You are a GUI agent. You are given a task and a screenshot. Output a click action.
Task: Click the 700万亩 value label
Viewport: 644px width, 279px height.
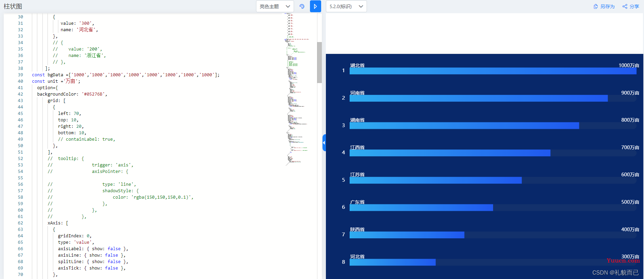(x=630, y=147)
